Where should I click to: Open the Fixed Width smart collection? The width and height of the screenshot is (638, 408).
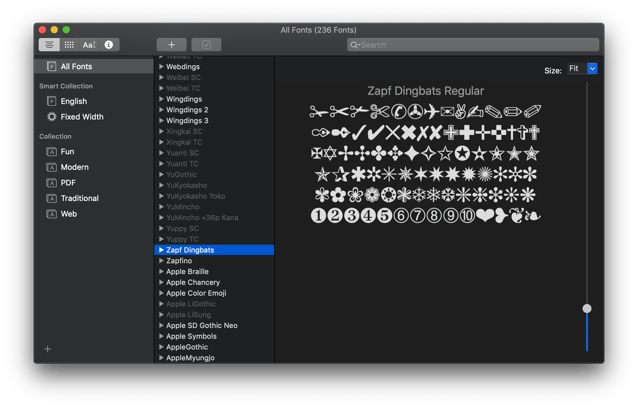82,117
